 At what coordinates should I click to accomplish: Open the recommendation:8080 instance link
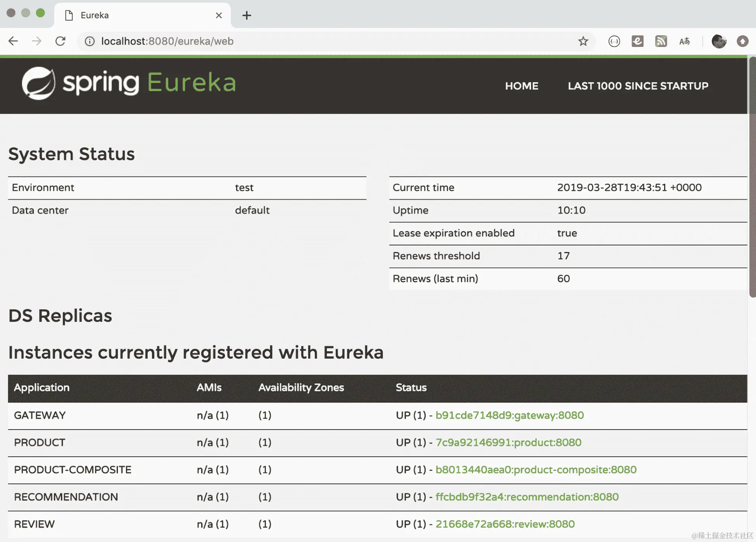pyautogui.click(x=527, y=497)
